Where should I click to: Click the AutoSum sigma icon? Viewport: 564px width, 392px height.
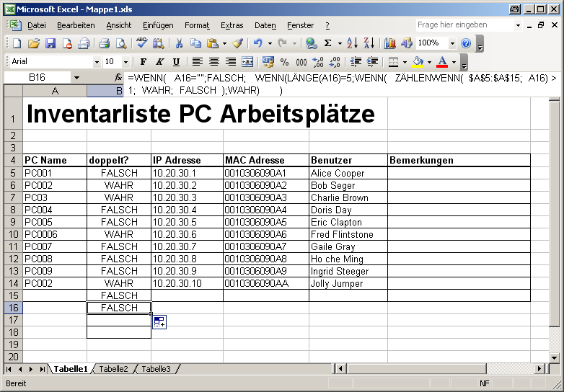pyautogui.click(x=328, y=43)
